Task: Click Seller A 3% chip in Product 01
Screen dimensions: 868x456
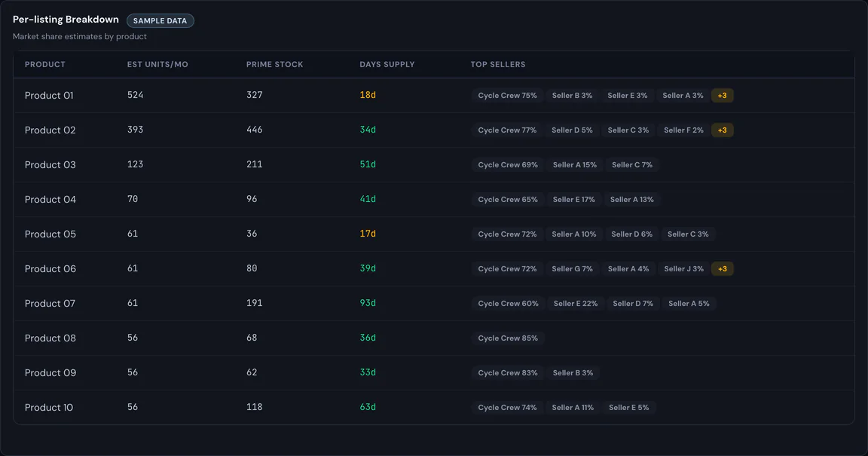Action: tap(683, 95)
